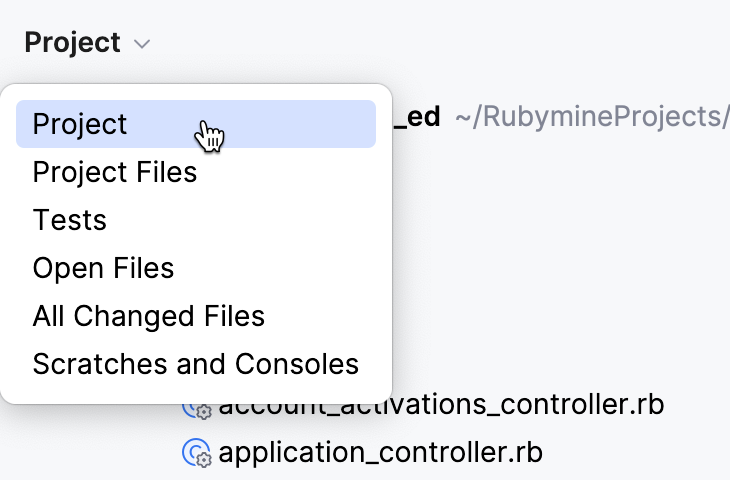Click the gear badge on account_activations_controller.rb icon
The width and height of the screenshot is (730, 480).
[x=203, y=412]
